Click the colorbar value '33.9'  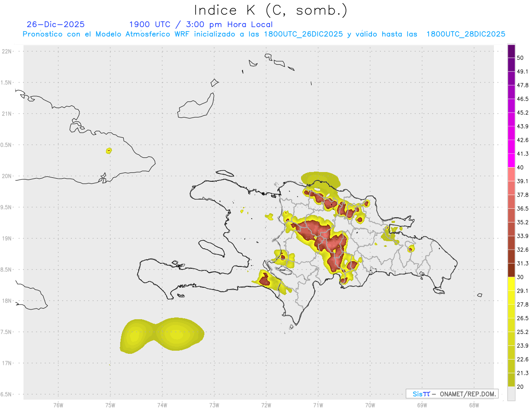click(x=523, y=236)
